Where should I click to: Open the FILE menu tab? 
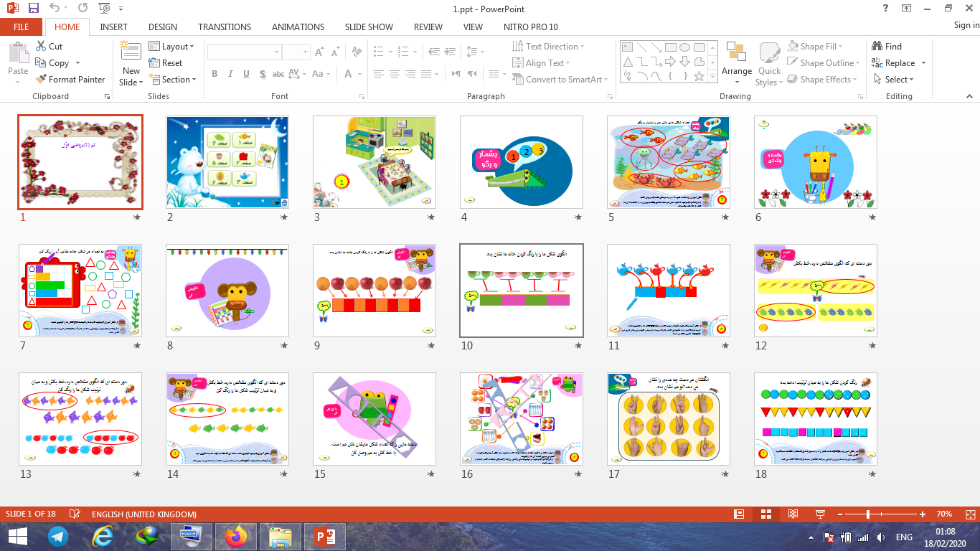(x=21, y=27)
